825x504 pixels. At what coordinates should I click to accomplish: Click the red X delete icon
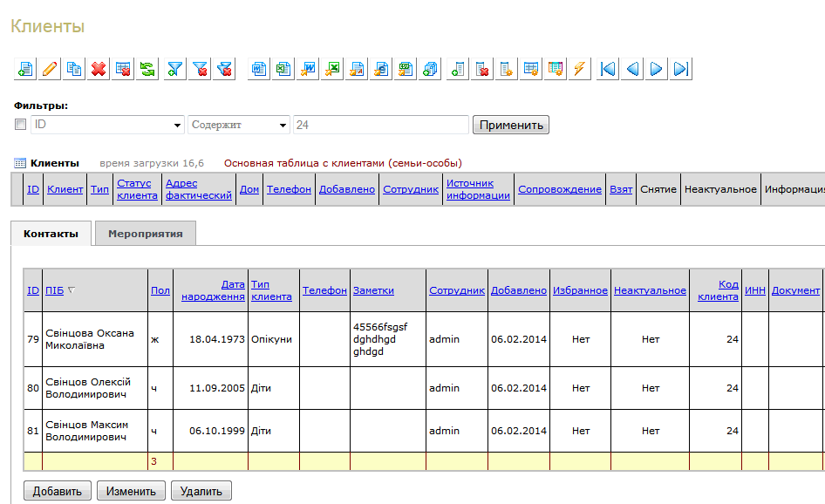tap(99, 69)
